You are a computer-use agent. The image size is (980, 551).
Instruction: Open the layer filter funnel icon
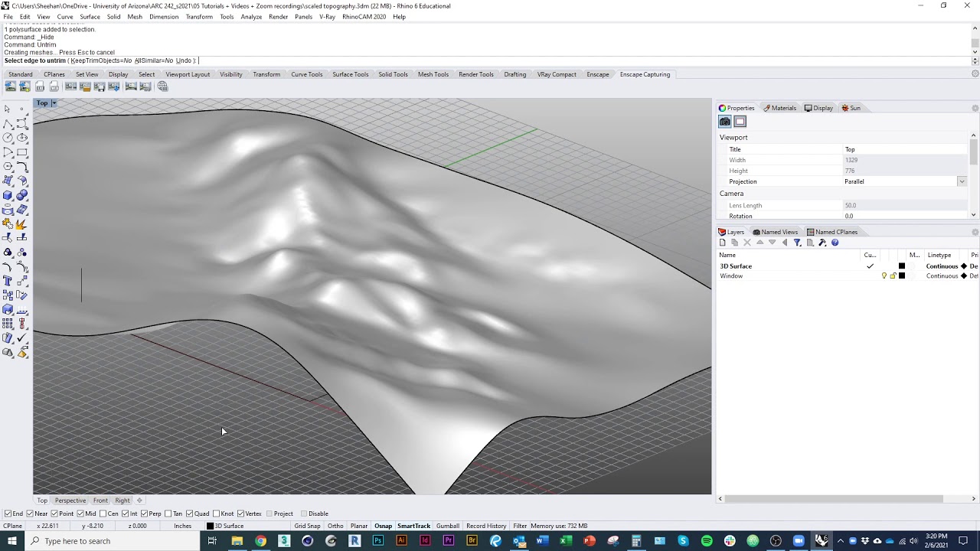797,243
